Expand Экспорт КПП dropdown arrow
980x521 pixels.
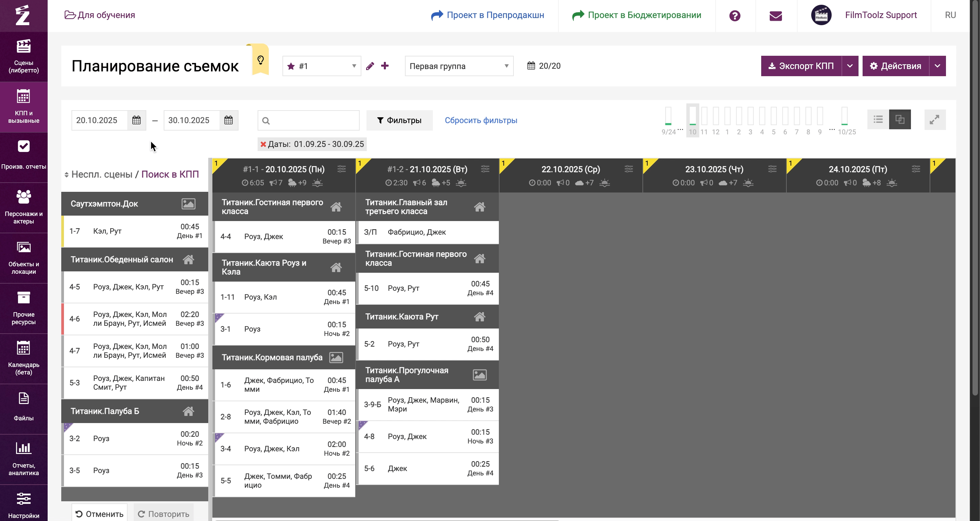point(850,66)
